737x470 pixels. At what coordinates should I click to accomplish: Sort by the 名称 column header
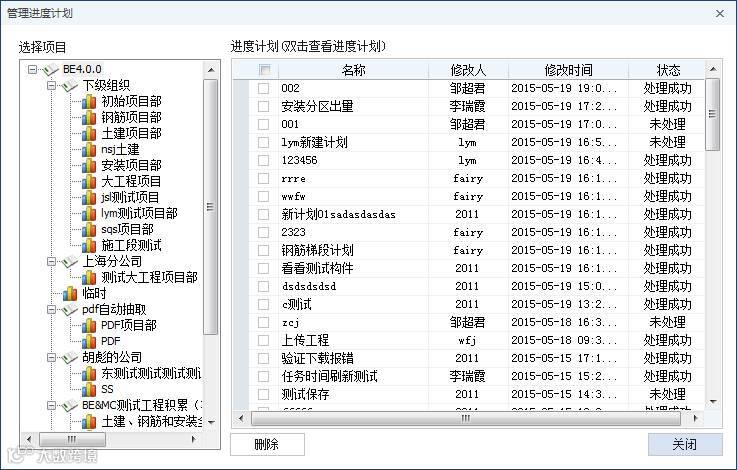(x=353, y=70)
